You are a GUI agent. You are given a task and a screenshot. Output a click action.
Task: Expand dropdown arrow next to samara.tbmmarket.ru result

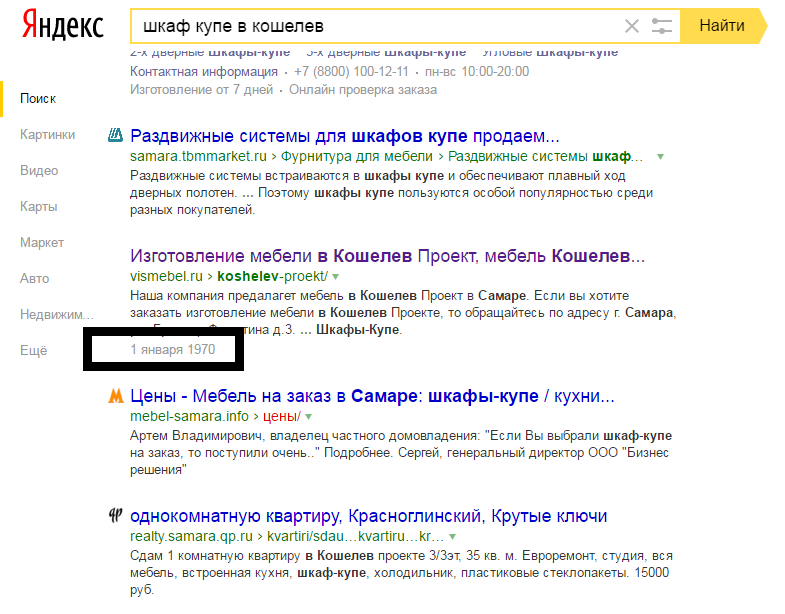(x=660, y=157)
